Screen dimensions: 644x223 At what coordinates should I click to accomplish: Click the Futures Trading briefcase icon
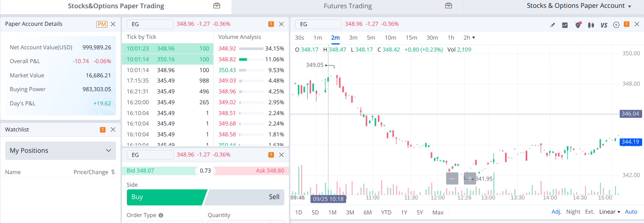point(448,6)
